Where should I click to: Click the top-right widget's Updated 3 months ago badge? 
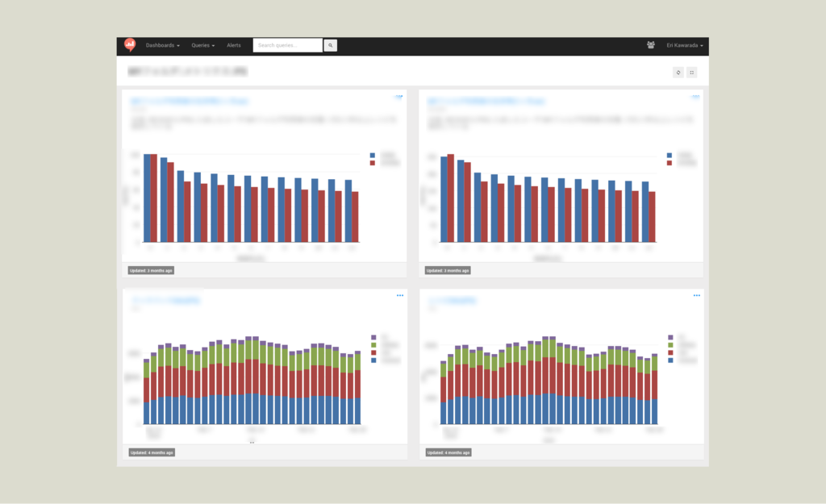pyautogui.click(x=448, y=270)
